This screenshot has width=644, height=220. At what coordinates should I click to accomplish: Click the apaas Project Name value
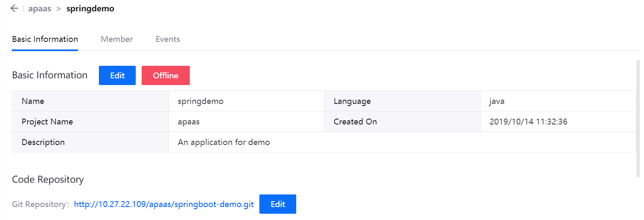[189, 122]
